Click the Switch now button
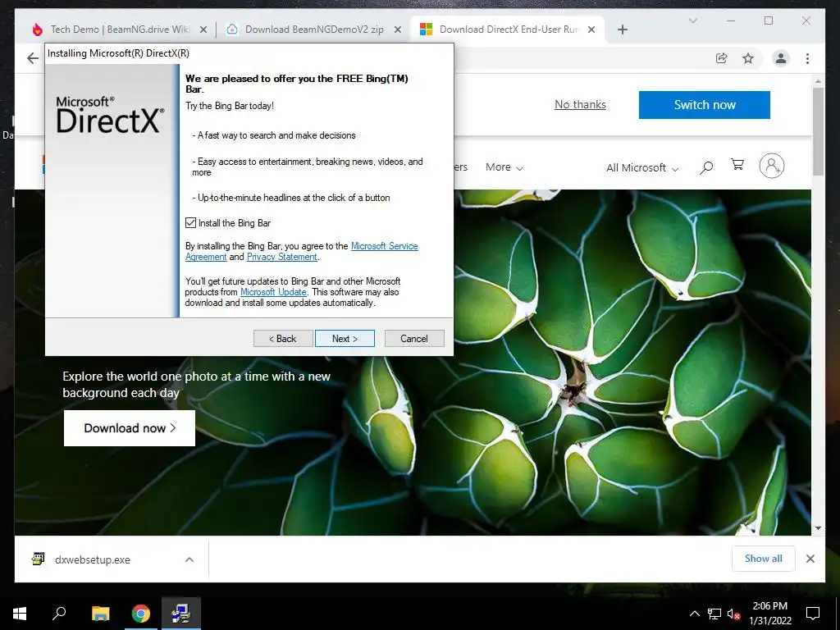840x630 pixels. (705, 105)
